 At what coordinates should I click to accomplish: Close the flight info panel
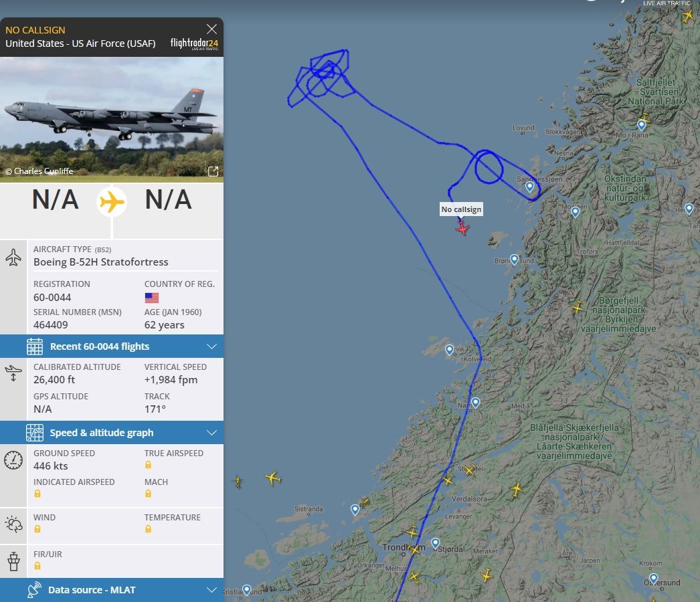(x=211, y=29)
